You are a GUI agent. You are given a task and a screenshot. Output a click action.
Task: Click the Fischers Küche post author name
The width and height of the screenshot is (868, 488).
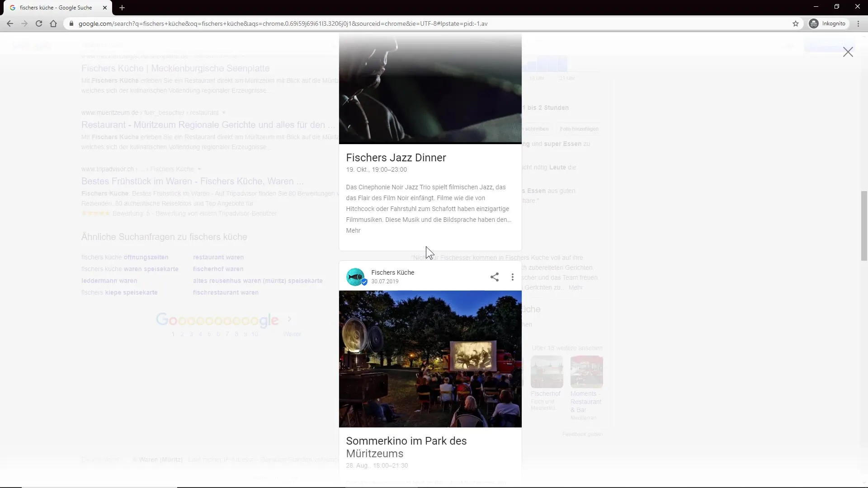click(x=392, y=272)
